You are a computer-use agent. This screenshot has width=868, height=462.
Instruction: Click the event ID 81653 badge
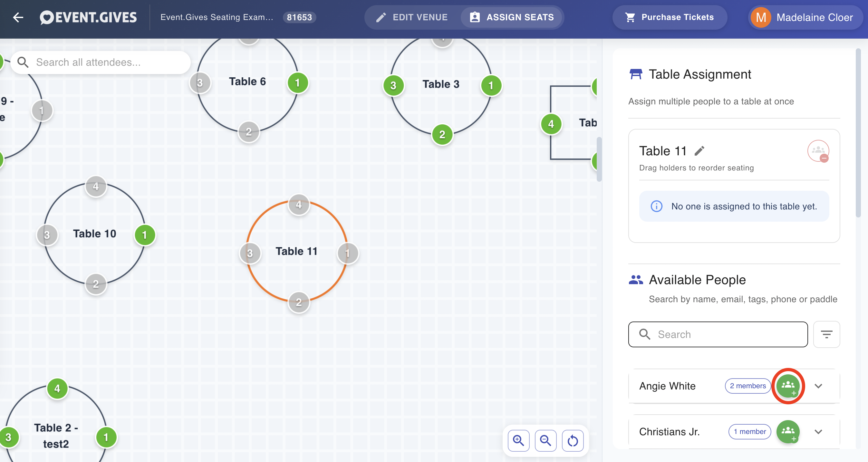[x=299, y=17]
